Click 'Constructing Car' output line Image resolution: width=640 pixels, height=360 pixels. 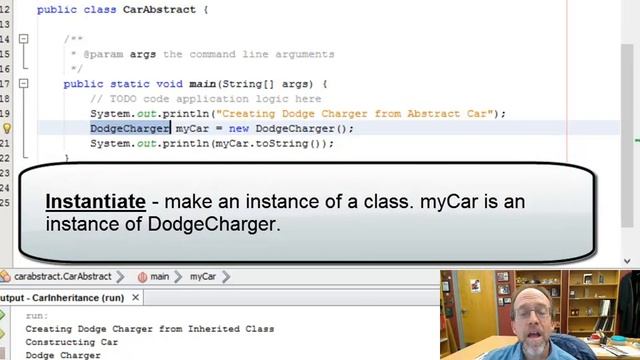(71, 342)
